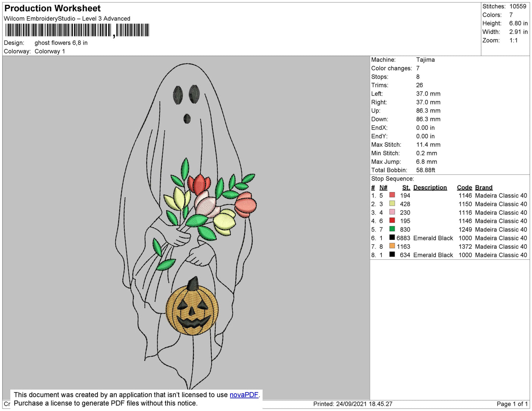Screen dimensions: 532x411
Task: Click the black swatch for stop 6
Action: point(392,237)
